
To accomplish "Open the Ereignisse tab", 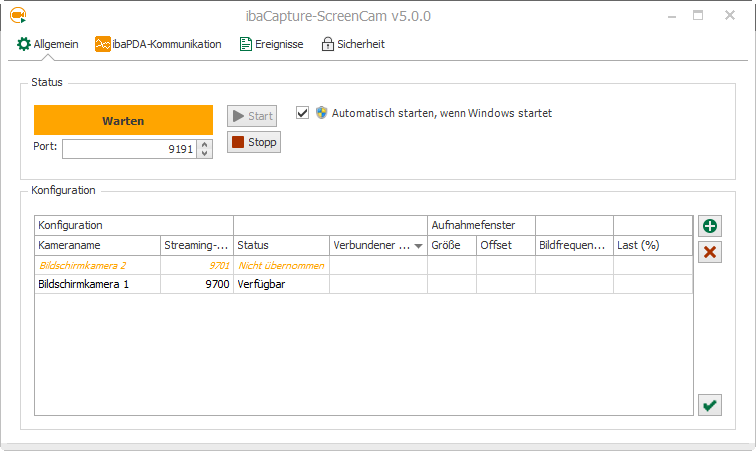I will click(271, 44).
